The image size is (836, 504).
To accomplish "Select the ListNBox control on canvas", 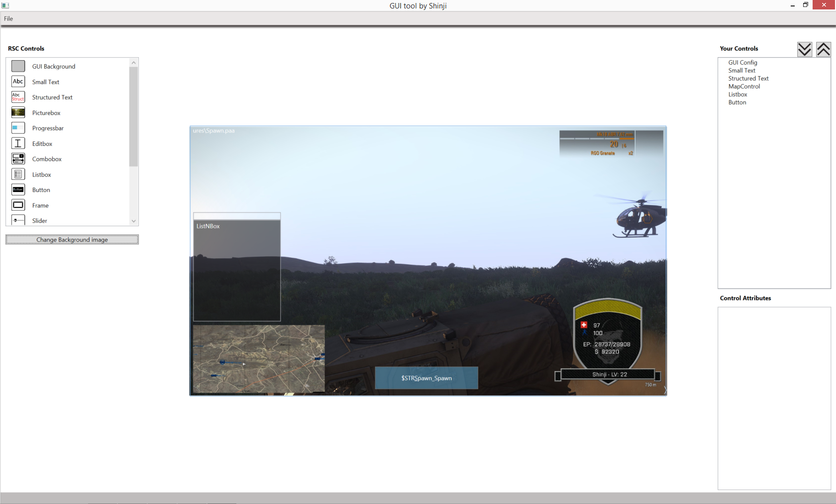I will tap(237, 267).
